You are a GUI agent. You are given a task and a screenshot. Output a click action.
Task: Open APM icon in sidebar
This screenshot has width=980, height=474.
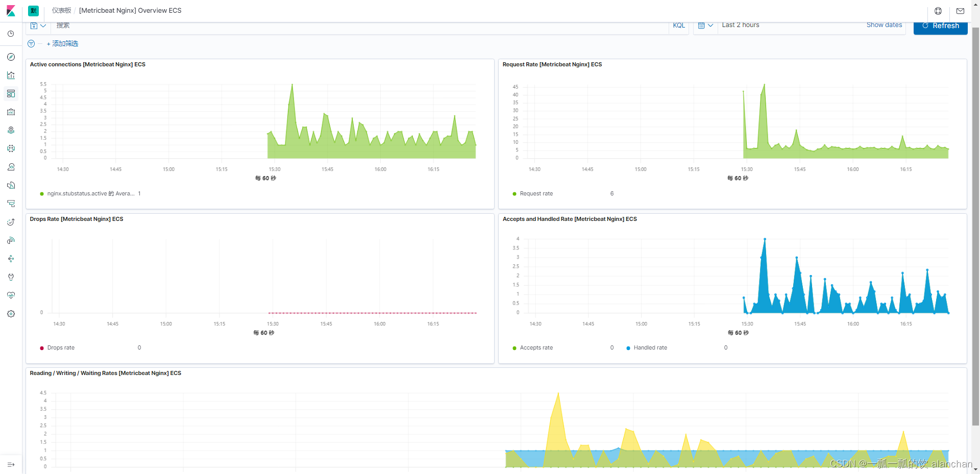[x=11, y=204]
